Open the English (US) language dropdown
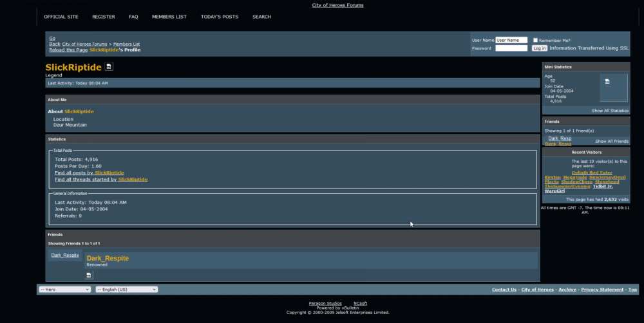The height and width of the screenshot is (323, 644). point(126,290)
